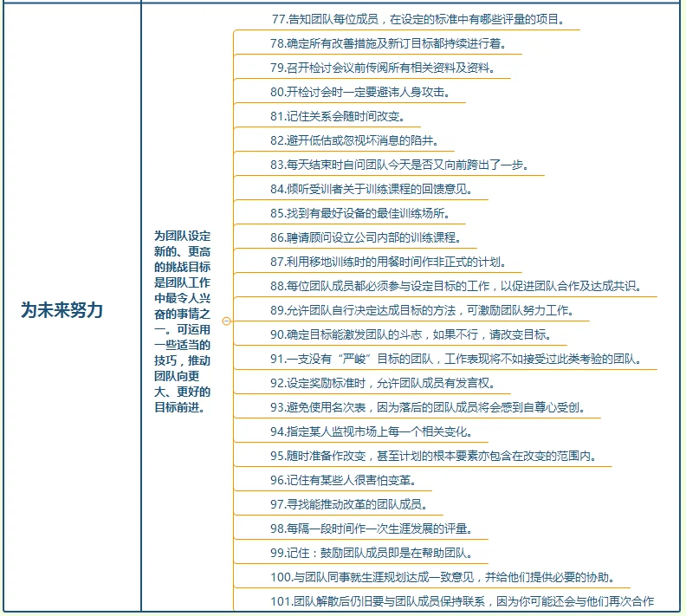Select the main topic 为未来努力
This screenshot has height=616, width=686.
click(62, 310)
